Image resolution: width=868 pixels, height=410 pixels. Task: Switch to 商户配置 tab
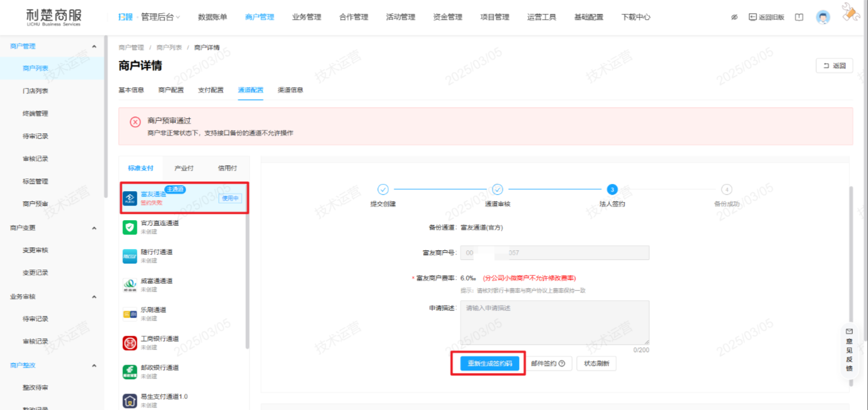[171, 90]
